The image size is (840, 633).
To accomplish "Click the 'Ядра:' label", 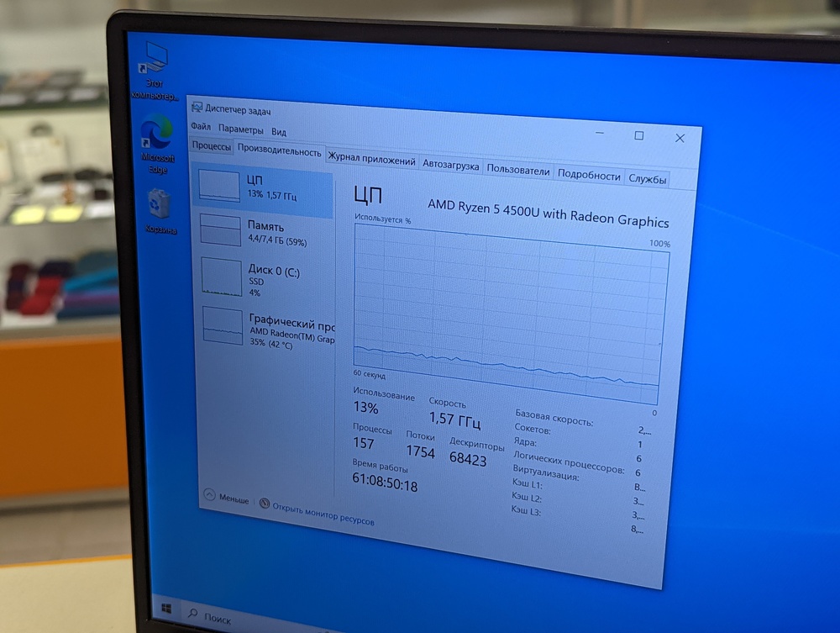I will (525, 441).
